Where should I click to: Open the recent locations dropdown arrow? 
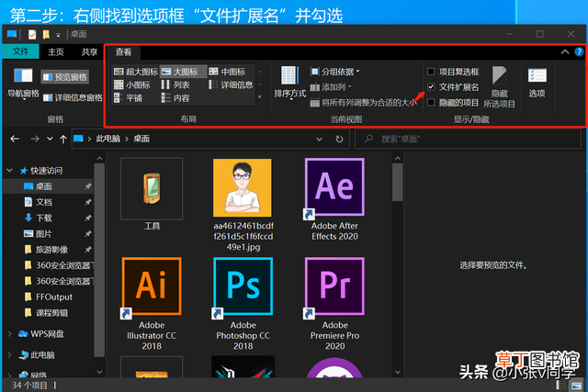tap(50, 139)
